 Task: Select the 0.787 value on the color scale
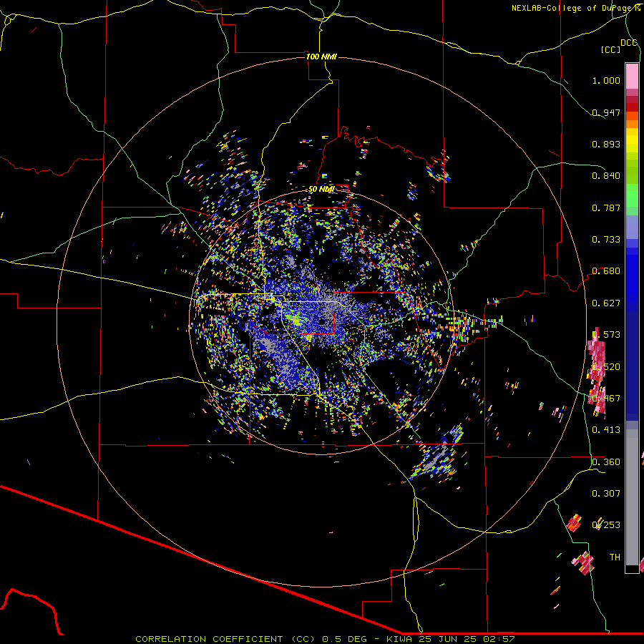click(606, 208)
